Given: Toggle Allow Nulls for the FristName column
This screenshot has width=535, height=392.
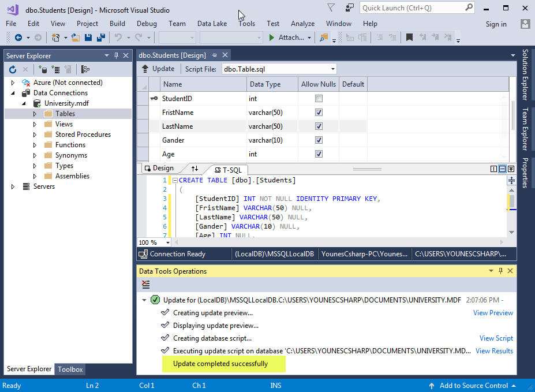Looking at the screenshot, I should coord(318,112).
